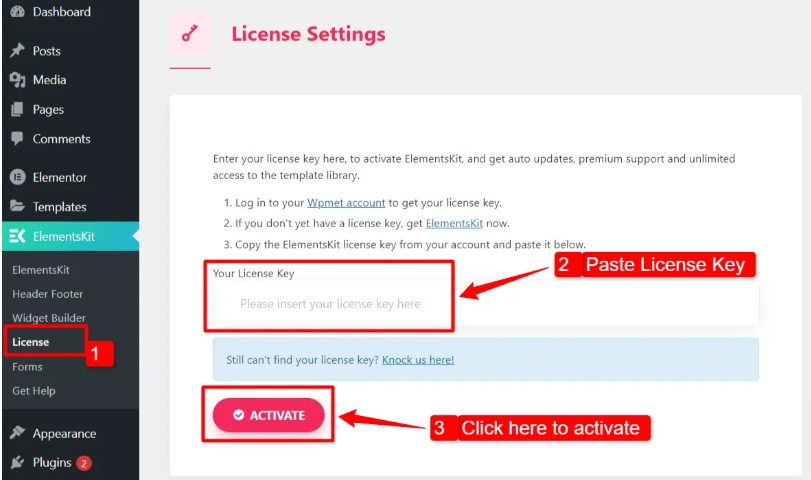
Task: Open the Forms submenu item
Action: coord(27,367)
